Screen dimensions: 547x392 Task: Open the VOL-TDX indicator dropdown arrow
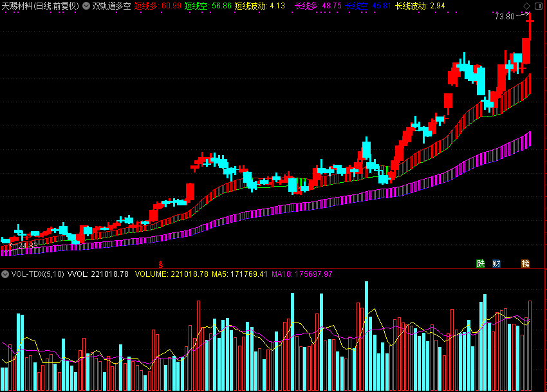5,274
